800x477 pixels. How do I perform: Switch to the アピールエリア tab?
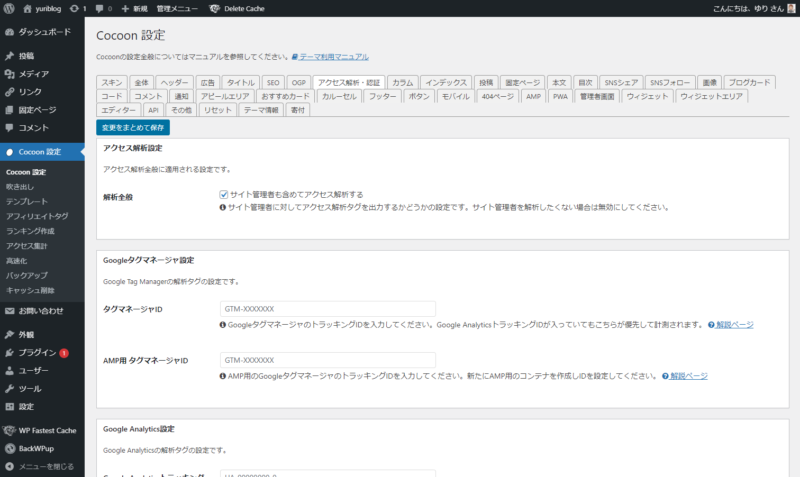point(225,96)
